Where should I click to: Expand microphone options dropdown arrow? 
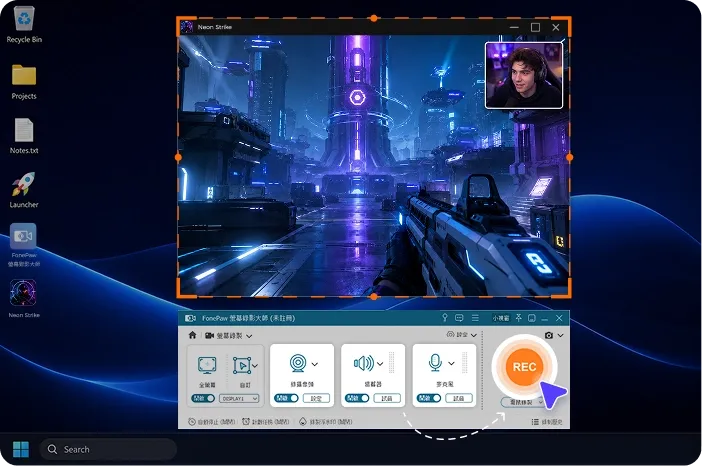451,363
